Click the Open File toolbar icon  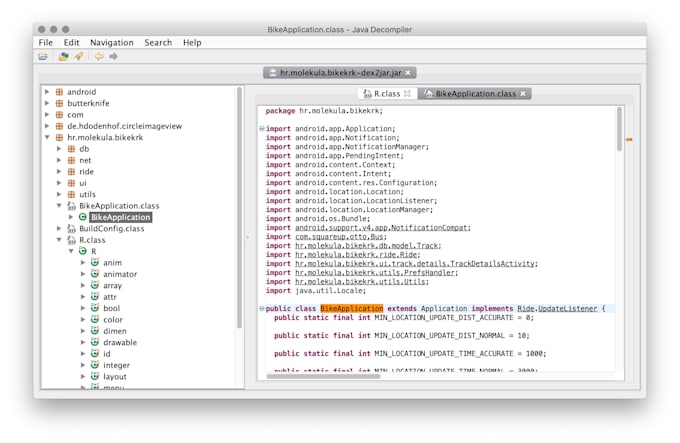coord(42,56)
